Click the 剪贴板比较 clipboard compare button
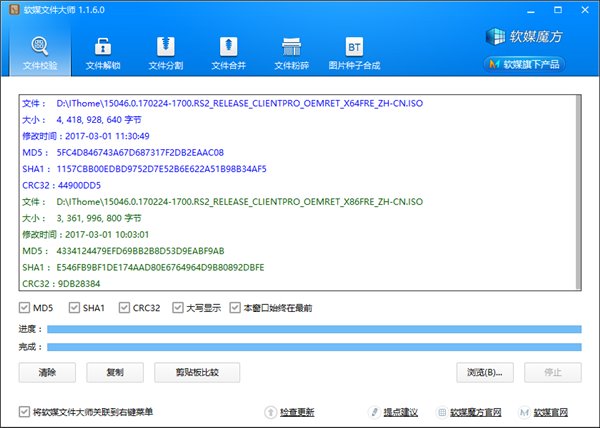This screenshot has width=600, height=428. pos(197,372)
